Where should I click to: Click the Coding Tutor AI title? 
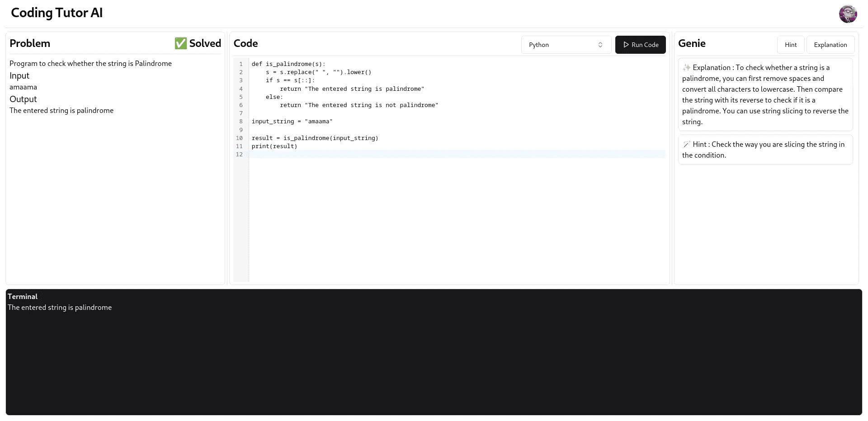pyautogui.click(x=57, y=13)
